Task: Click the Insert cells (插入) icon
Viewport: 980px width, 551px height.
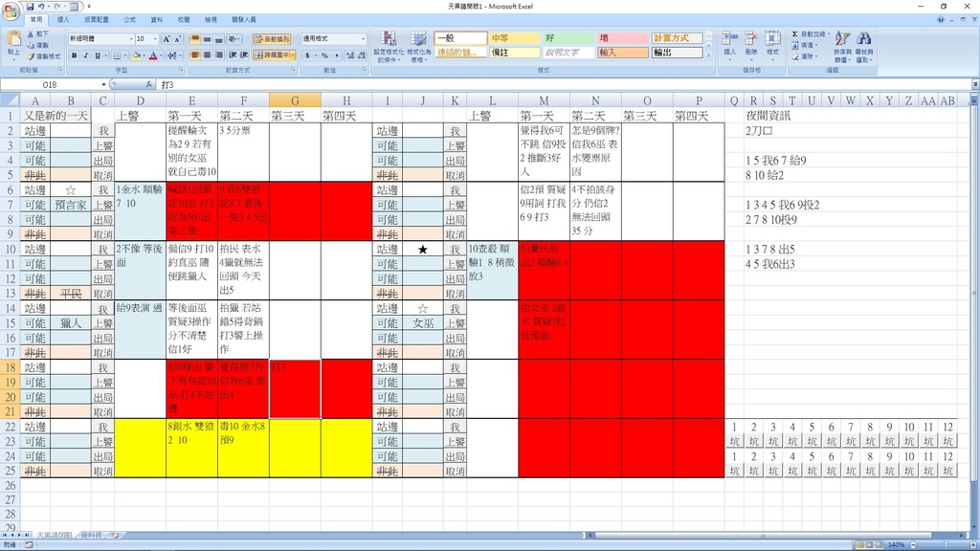Action: 729,38
